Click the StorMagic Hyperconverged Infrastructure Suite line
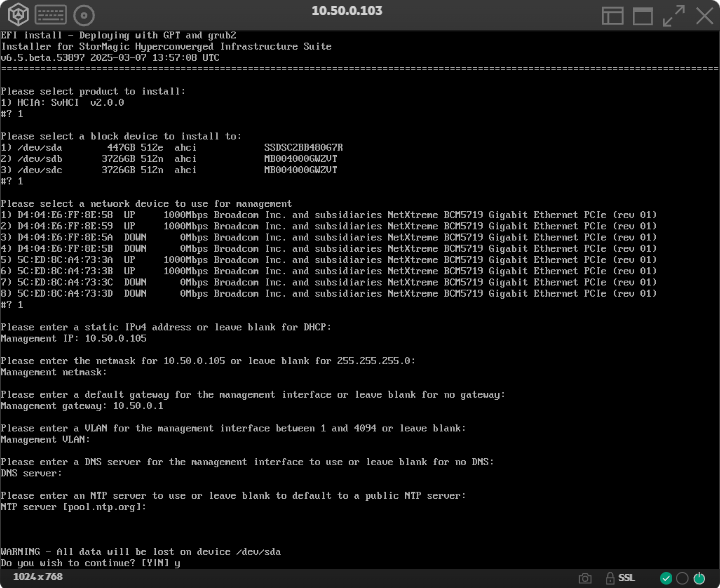 [166, 46]
